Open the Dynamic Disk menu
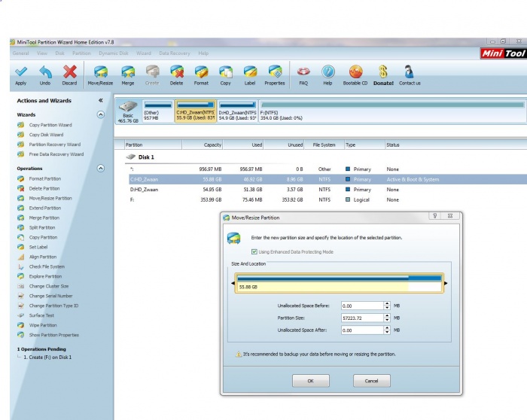This screenshot has width=527, height=420. pos(114,53)
